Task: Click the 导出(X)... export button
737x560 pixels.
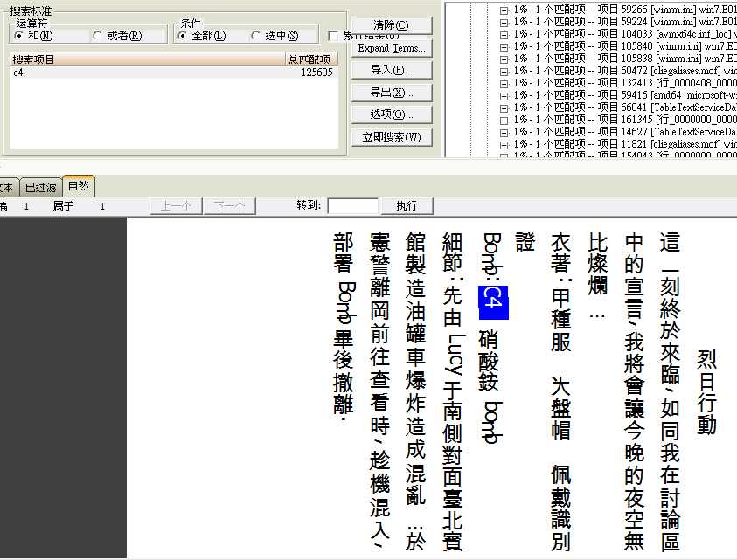Action: pos(391,93)
